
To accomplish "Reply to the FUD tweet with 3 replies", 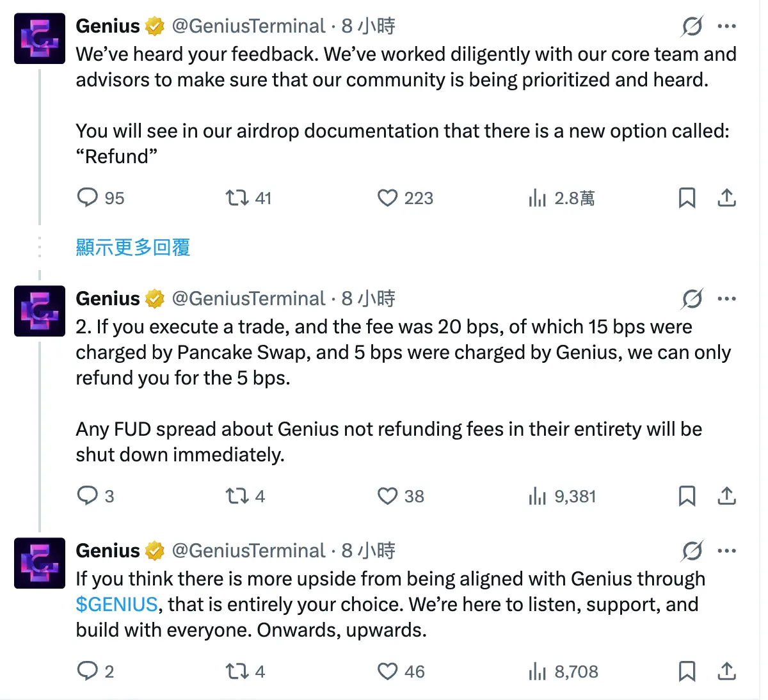I will pyautogui.click(x=87, y=496).
